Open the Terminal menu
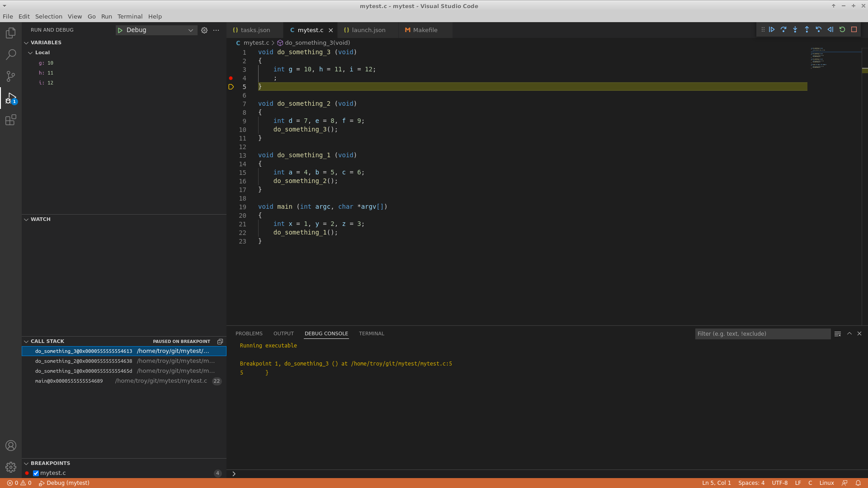Viewport: 868px width, 488px height. [x=130, y=16]
